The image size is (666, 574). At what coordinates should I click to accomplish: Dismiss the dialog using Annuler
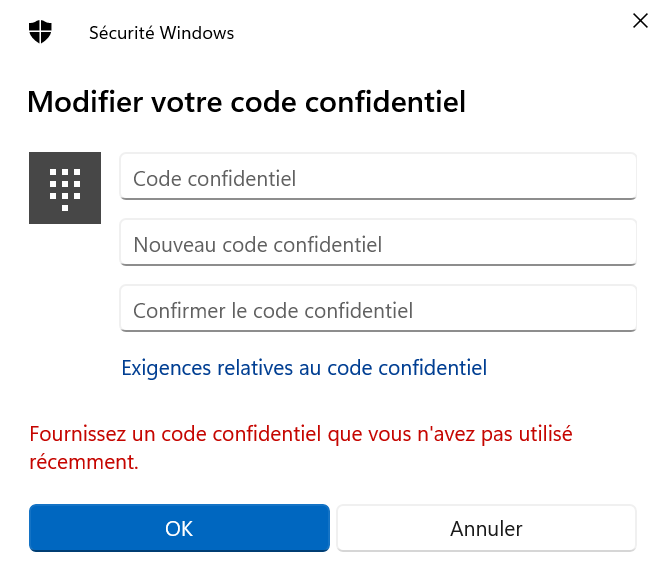486,528
